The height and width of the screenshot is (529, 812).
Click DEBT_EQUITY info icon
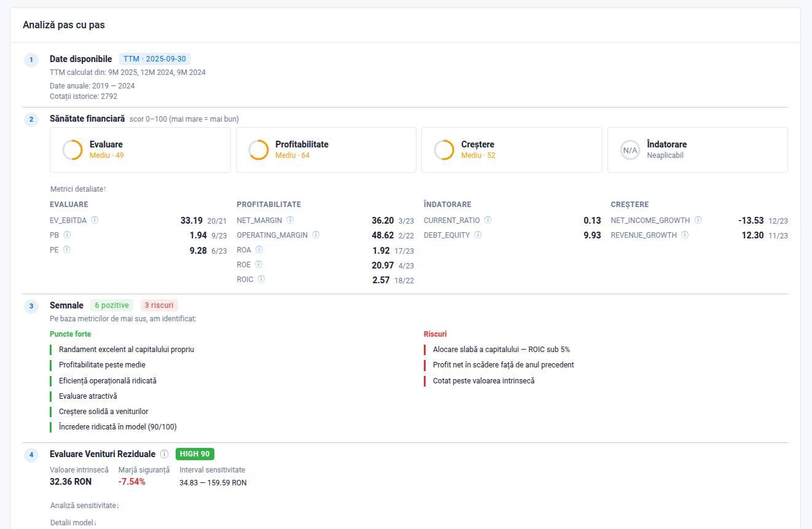478,235
